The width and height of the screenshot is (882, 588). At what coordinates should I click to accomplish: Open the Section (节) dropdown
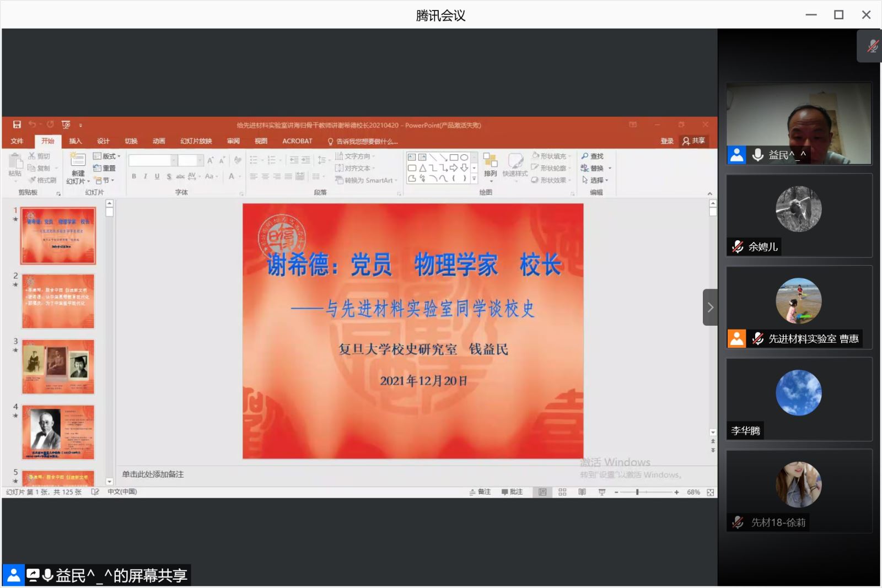(x=105, y=180)
